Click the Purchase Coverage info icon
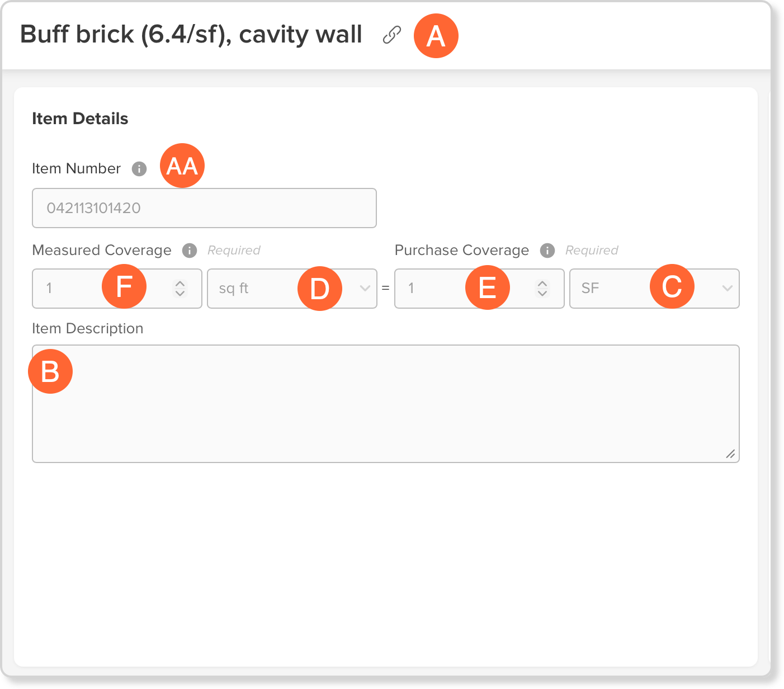 click(x=547, y=250)
